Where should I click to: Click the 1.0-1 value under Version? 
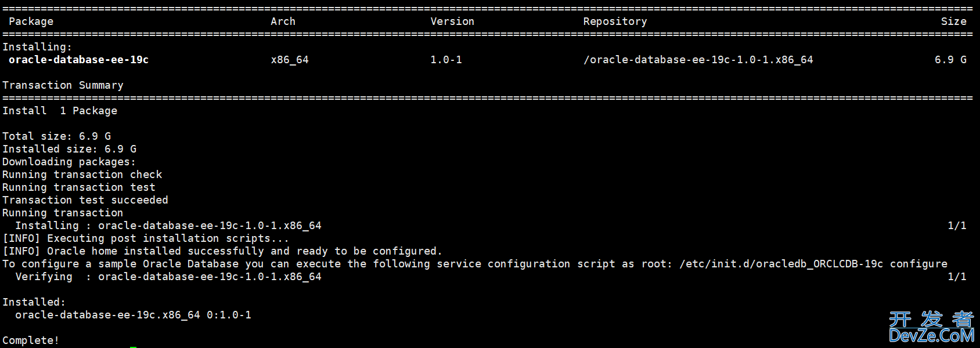click(446, 60)
